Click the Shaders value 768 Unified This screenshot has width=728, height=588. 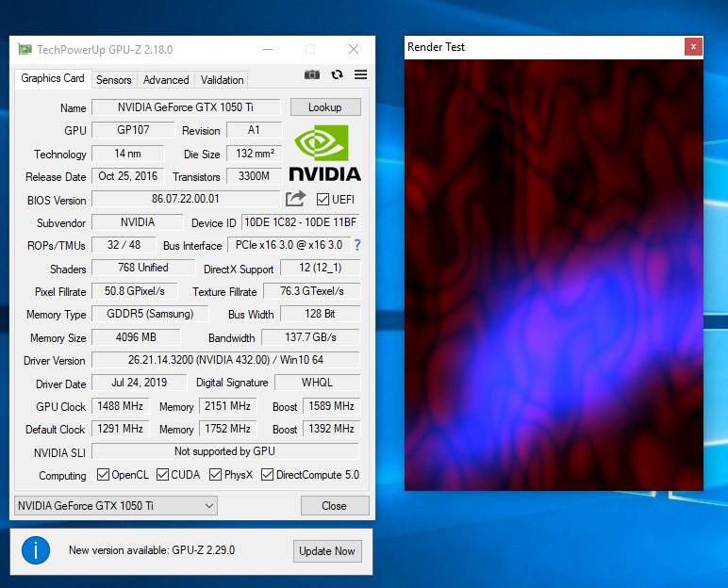[x=143, y=268]
